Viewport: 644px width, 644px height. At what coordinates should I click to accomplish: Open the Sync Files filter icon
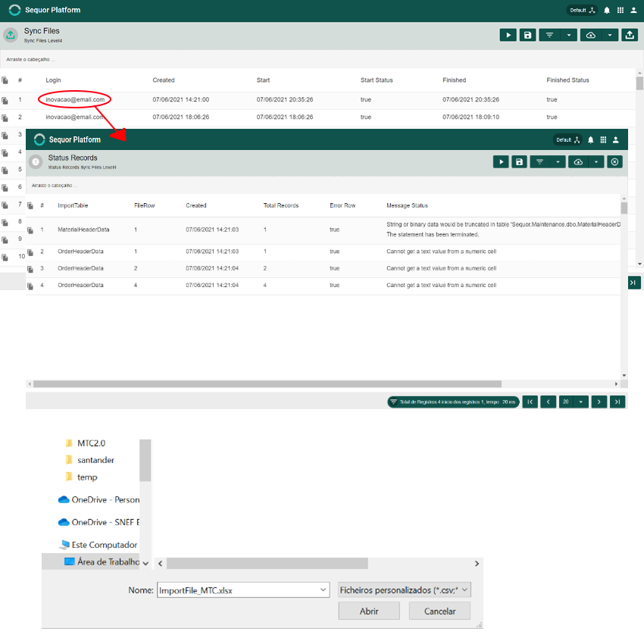tap(549, 35)
